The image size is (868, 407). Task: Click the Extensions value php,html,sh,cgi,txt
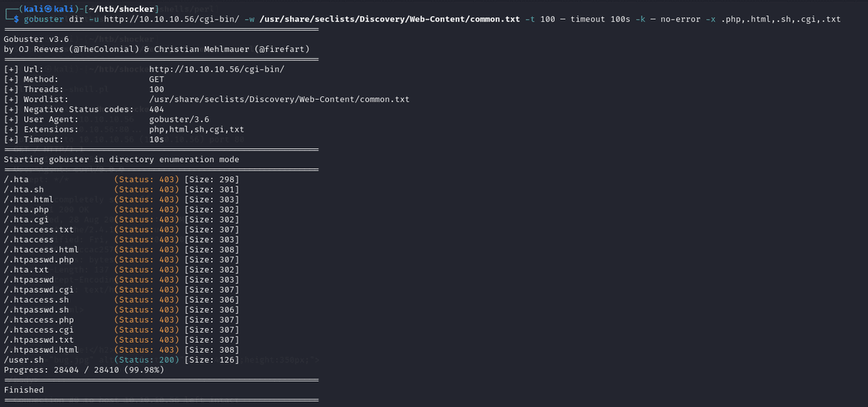196,130
